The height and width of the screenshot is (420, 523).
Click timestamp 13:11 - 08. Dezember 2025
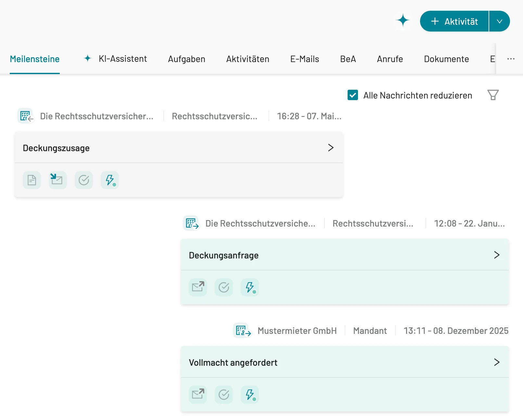tap(456, 331)
